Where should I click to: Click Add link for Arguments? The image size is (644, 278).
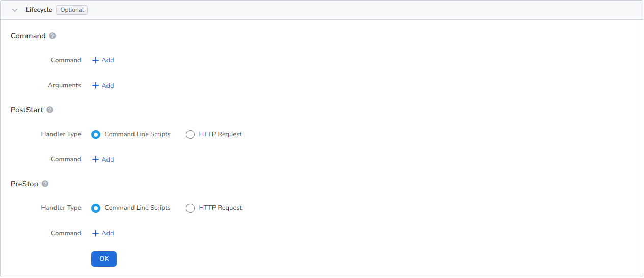click(108, 86)
